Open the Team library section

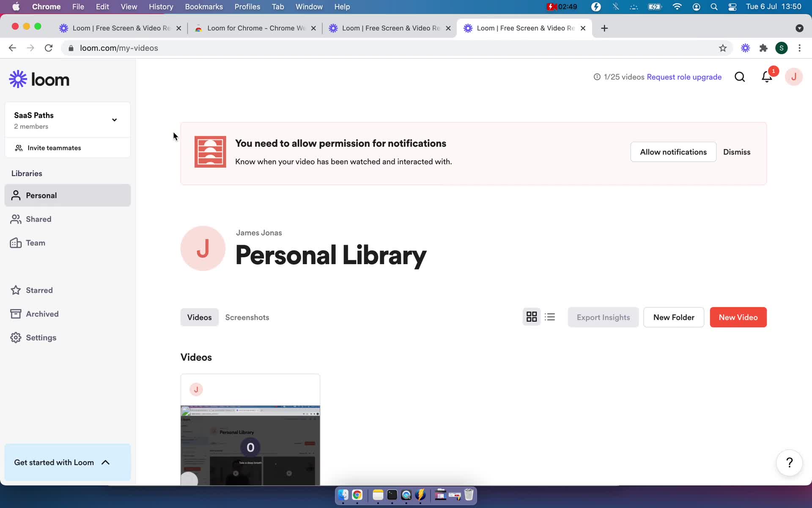(x=35, y=242)
